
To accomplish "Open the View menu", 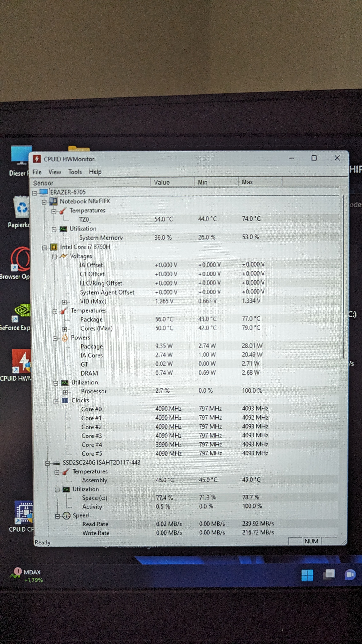I will coord(55,172).
